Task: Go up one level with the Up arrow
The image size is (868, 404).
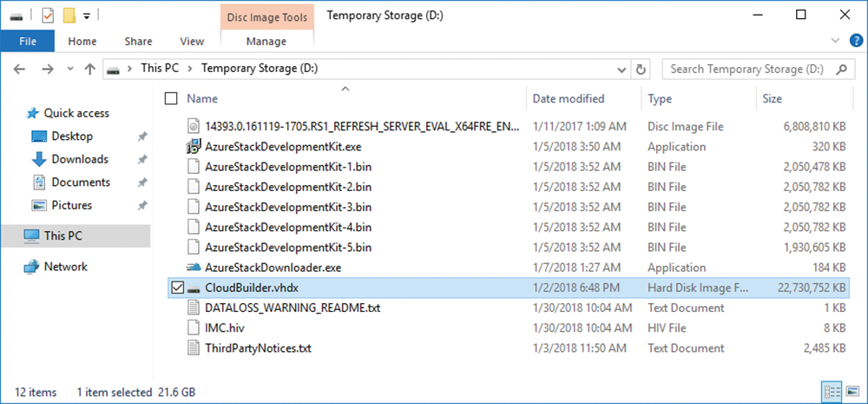Action: [x=89, y=69]
